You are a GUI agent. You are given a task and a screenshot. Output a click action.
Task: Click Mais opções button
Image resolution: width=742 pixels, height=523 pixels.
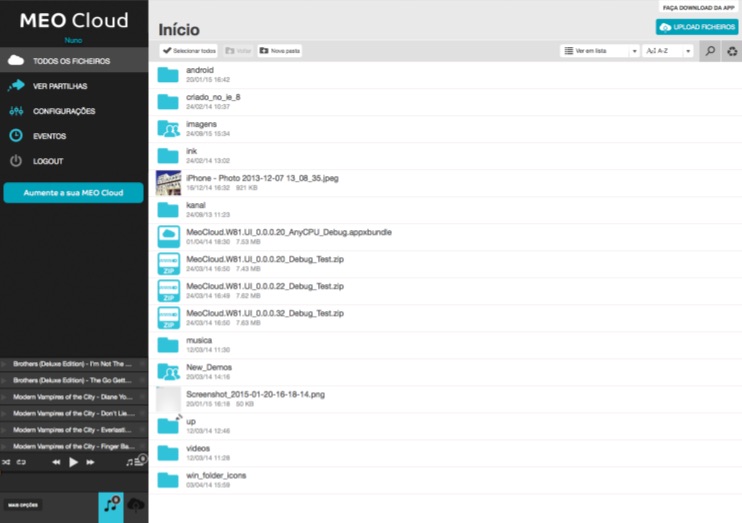[23, 505]
